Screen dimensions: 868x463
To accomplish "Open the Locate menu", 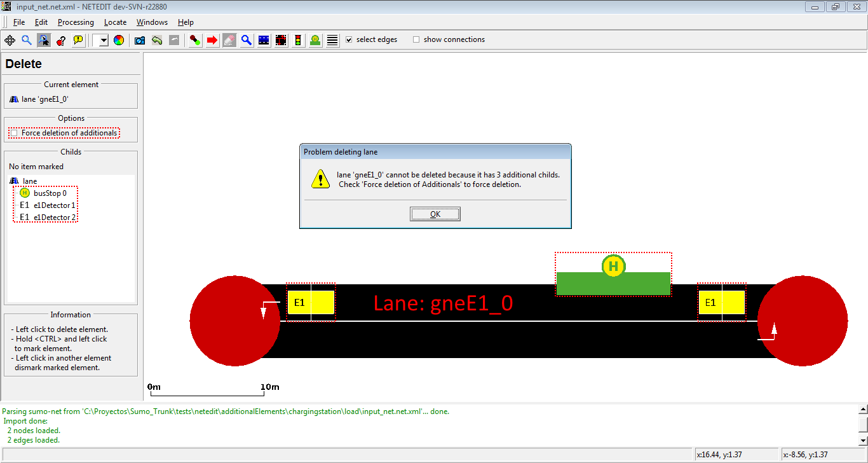I will point(115,22).
